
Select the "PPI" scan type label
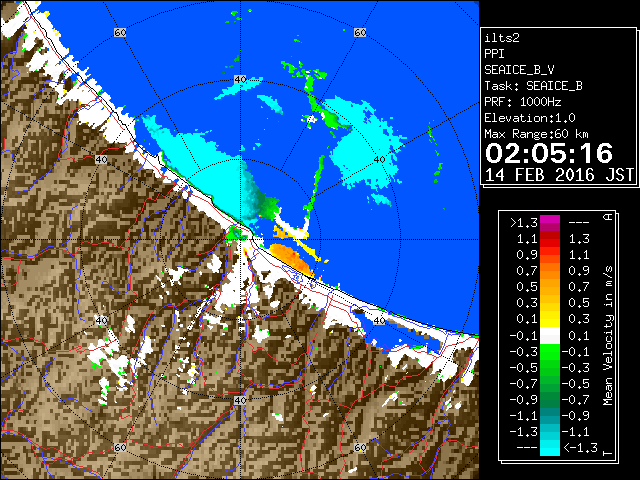coord(494,54)
